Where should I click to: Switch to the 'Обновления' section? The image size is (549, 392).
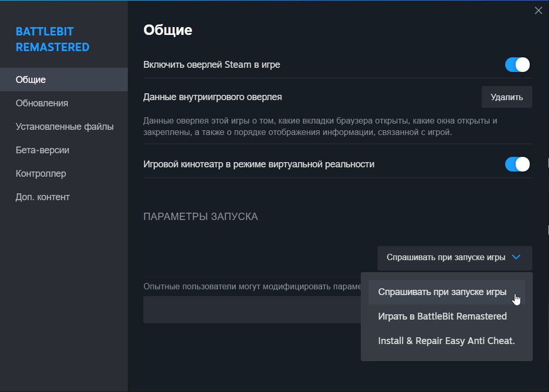(x=42, y=103)
